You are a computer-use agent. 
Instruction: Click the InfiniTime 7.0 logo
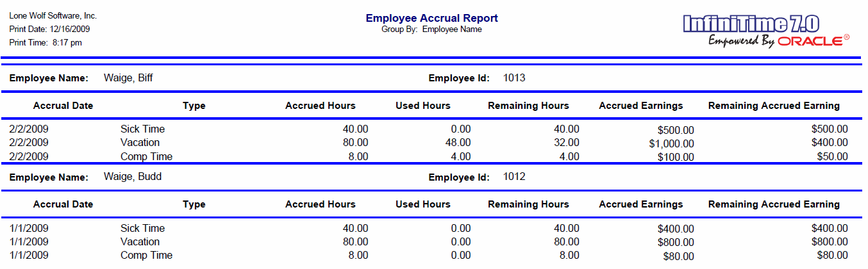(x=751, y=24)
